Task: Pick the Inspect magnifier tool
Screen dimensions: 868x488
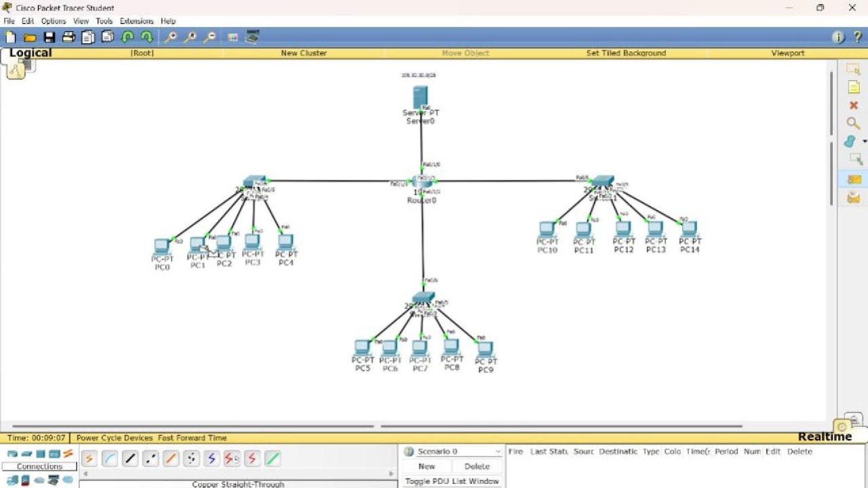Action: pyautogui.click(x=854, y=123)
